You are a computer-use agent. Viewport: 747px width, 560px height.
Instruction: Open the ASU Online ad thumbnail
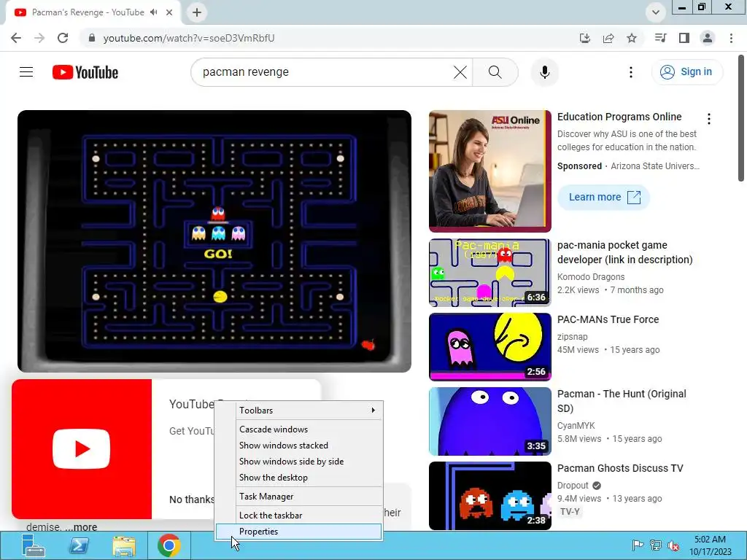489,171
